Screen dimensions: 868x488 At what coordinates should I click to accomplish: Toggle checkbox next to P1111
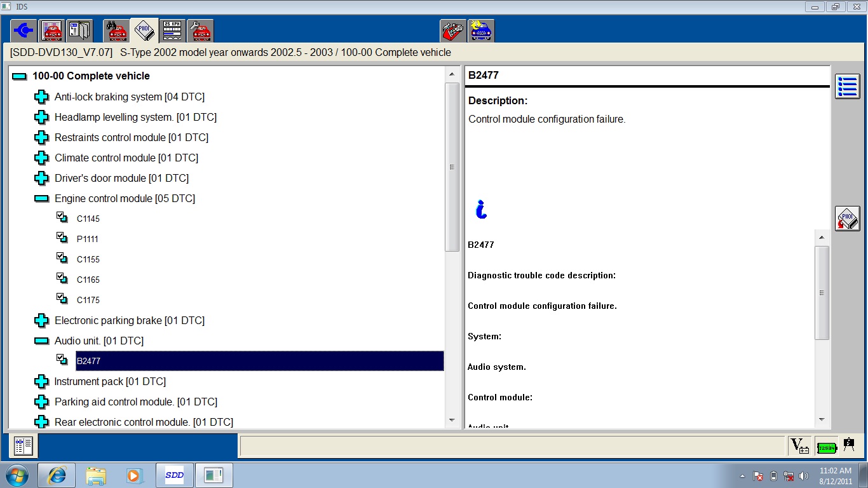tap(62, 238)
